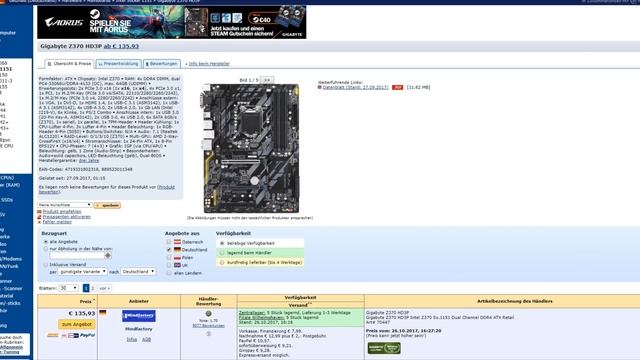Click the Fehler melden link
Viewport: 640px width, 360px height.
[x=57, y=222]
